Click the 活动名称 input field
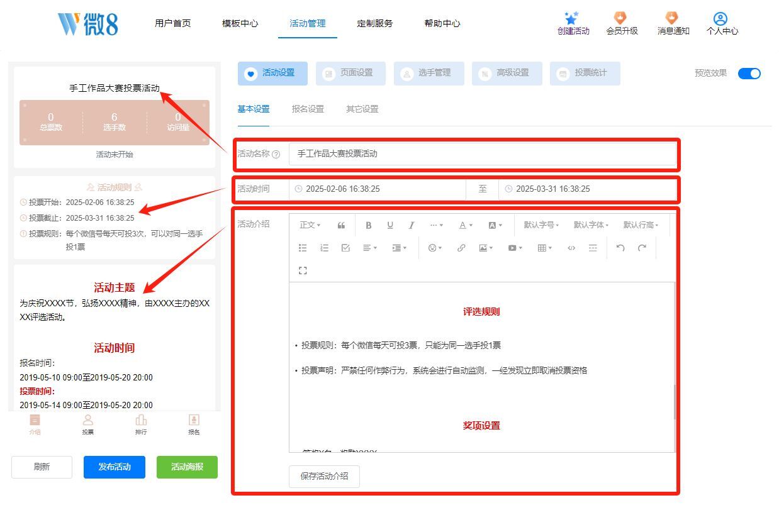 click(483, 154)
